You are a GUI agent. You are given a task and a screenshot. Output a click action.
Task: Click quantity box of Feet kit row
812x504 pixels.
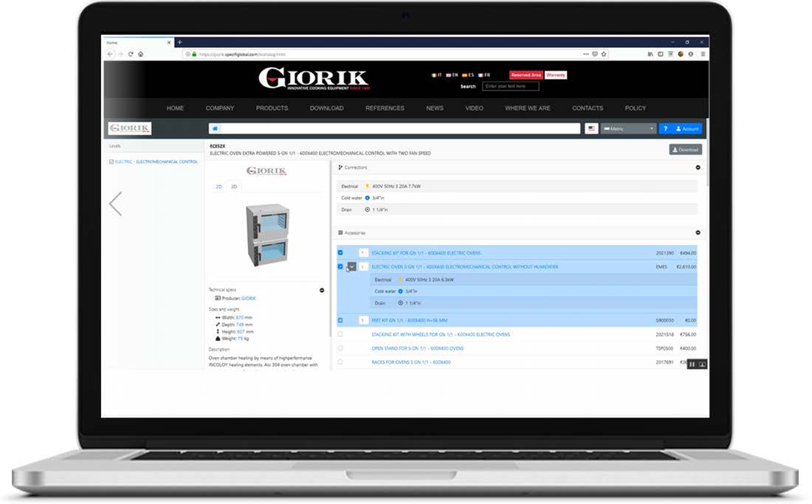(363, 320)
